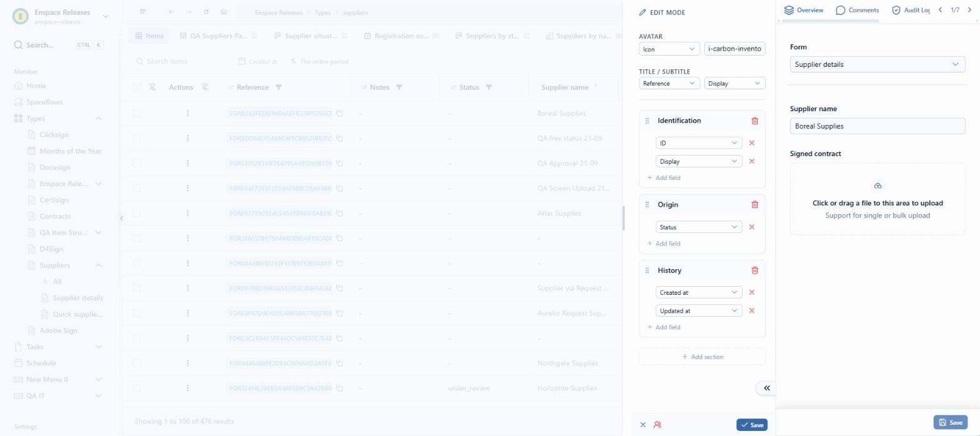Remove the Status field in Origin
This screenshot has height=436, width=980.
[752, 227]
